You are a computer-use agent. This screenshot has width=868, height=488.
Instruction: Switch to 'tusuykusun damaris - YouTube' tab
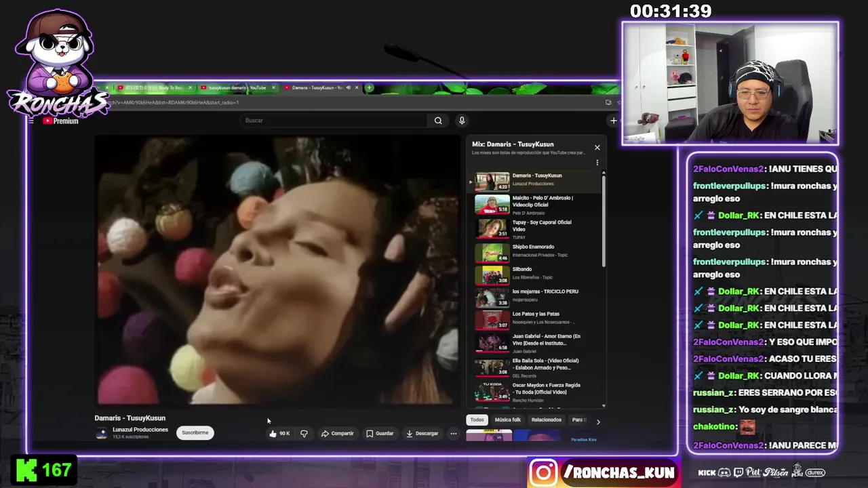point(237,87)
